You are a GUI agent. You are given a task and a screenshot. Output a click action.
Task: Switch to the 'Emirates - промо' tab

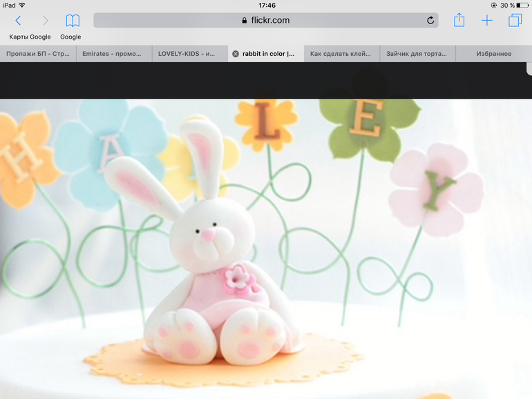click(x=113, y=54)
